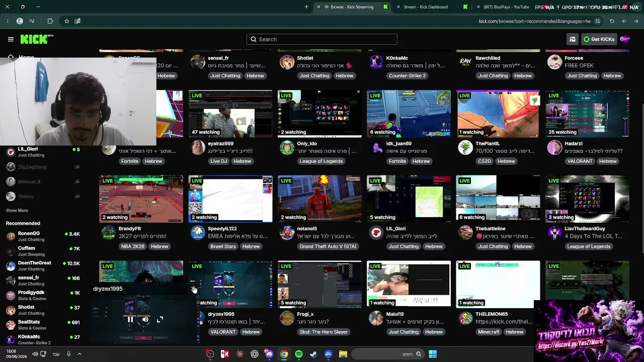Click the Grand Theft Auto V (GTA) tag
The width and height of the screenshot is (644, 362).
[x=328, y=247]
